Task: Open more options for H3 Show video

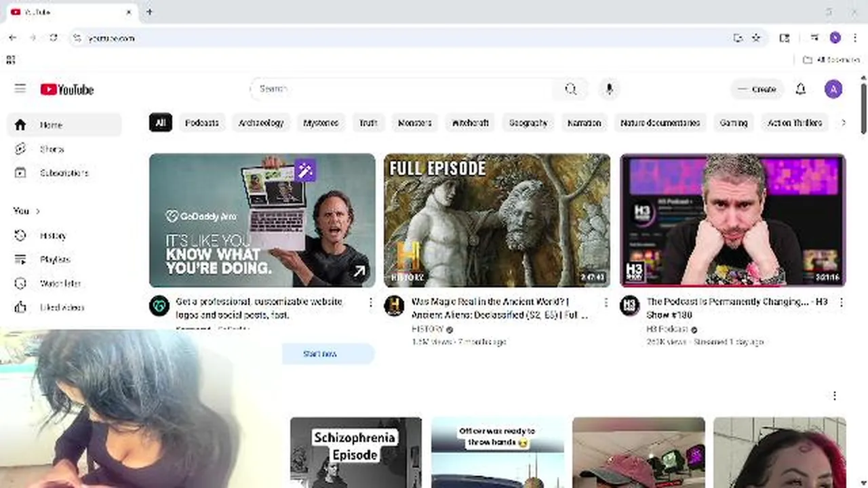Action: pyautogui.click(x=841, y=302)
